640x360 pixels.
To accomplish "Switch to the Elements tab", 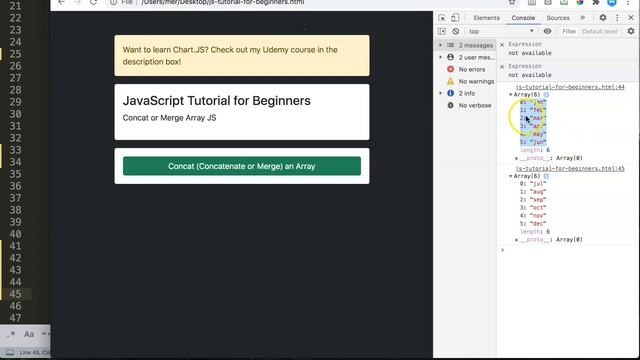I will [x=486, y=18].
